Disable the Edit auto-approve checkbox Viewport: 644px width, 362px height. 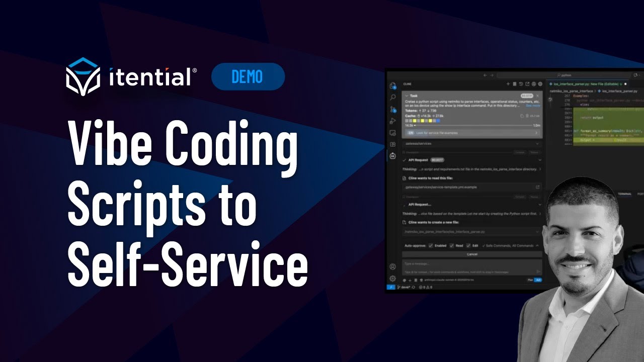tap(468, 246)
